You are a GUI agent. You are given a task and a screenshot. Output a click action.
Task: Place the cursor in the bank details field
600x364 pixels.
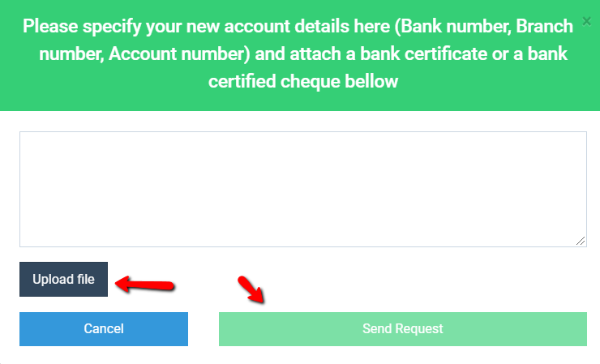(x=303, y=189)
